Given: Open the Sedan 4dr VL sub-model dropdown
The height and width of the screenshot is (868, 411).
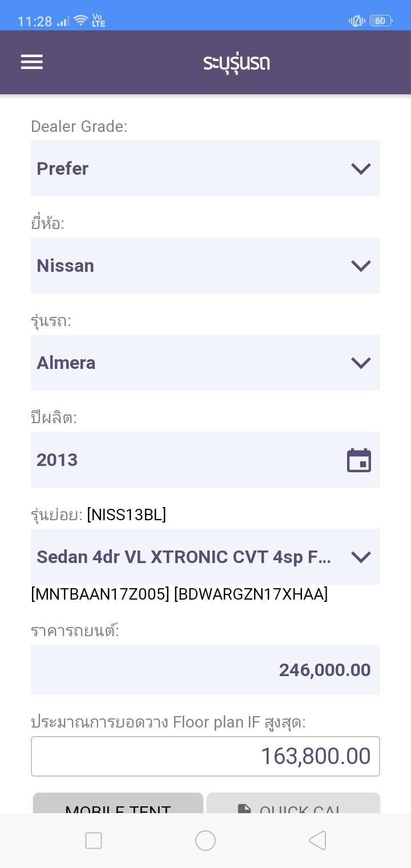Looking at the screenshot, I should point(205,557).
